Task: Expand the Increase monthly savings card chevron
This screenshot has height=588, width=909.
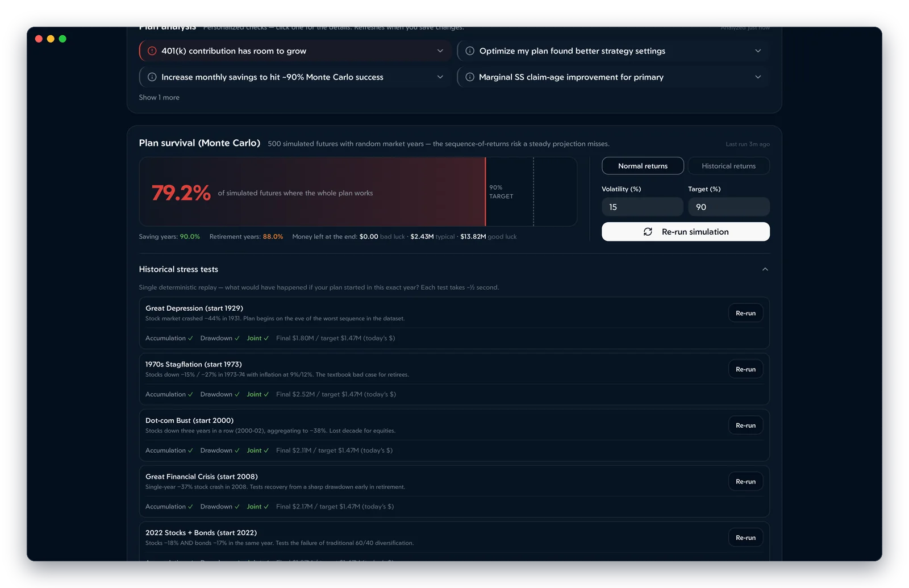Action: point(440,77)
